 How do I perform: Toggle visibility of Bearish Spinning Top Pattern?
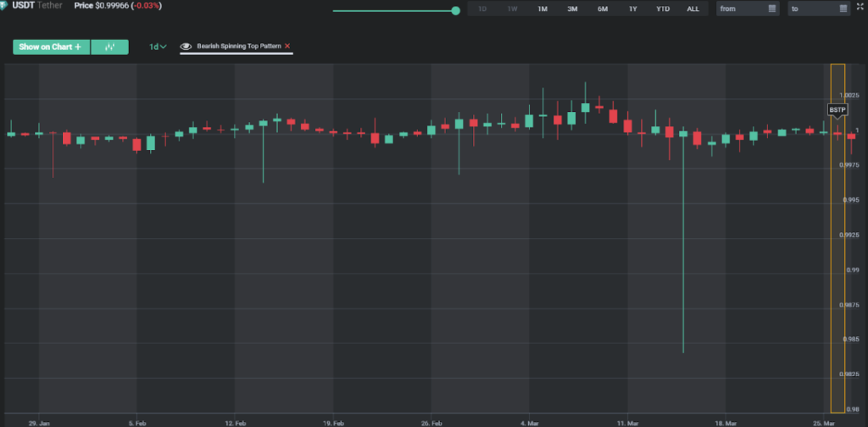point(186,47)
